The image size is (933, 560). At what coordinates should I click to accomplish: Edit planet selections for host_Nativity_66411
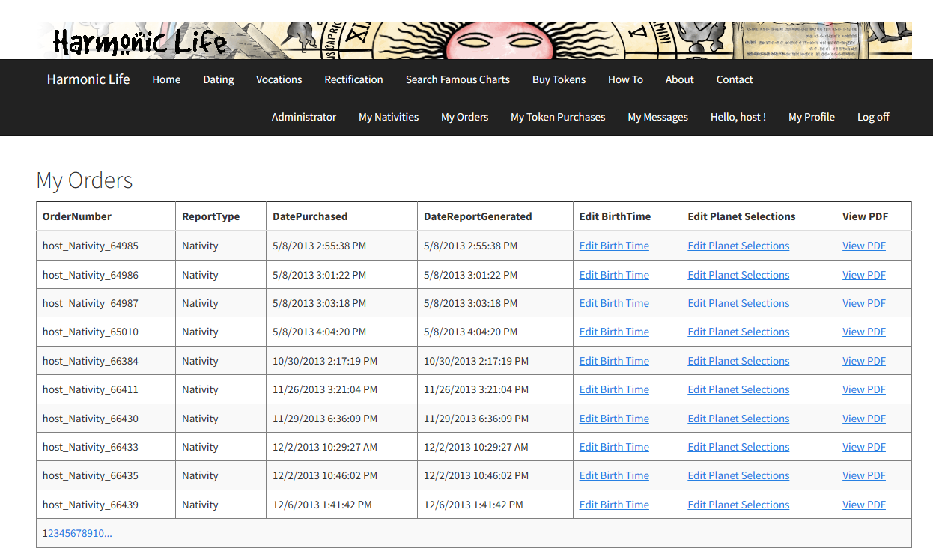click(738, 389)
